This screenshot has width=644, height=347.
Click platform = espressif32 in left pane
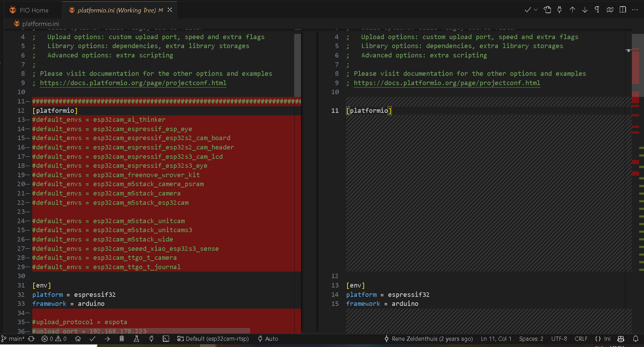tap(74, 295)
